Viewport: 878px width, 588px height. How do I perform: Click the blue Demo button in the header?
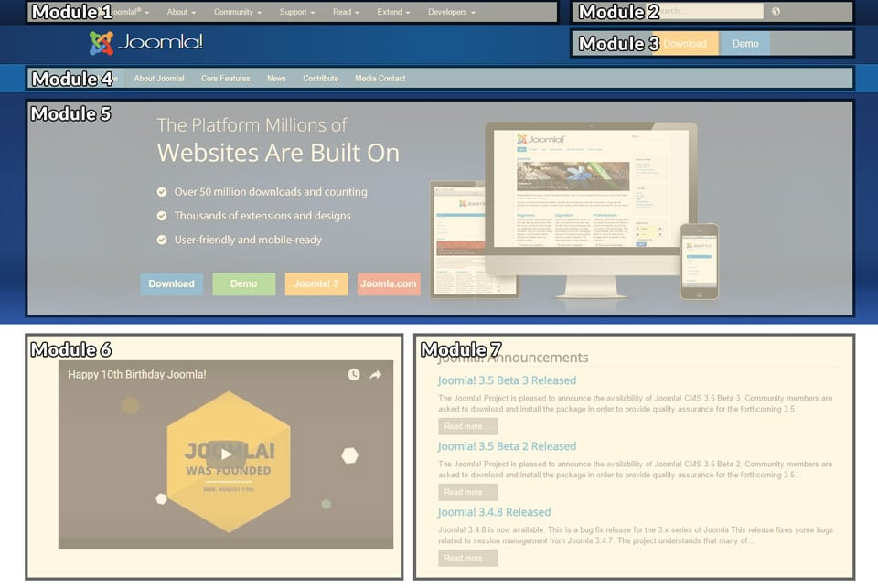coord(745,44)
